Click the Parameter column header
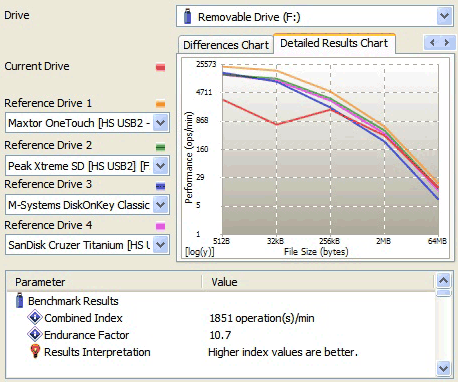 point(104,282)
